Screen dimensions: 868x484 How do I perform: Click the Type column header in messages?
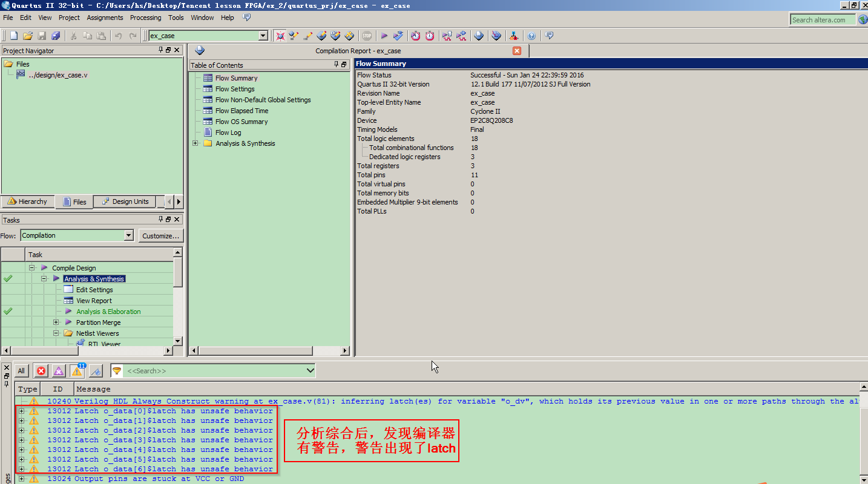pyautogui.click(x=27, y=389)
